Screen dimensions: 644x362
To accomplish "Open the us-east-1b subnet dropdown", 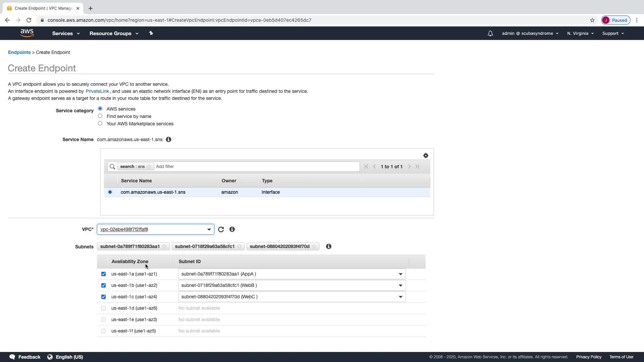I will [291, 286].
